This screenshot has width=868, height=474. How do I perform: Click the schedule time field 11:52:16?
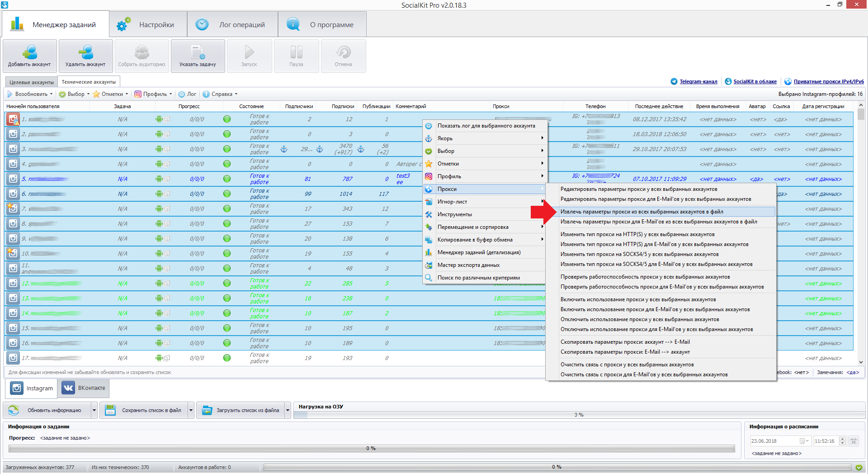(826, 441)
